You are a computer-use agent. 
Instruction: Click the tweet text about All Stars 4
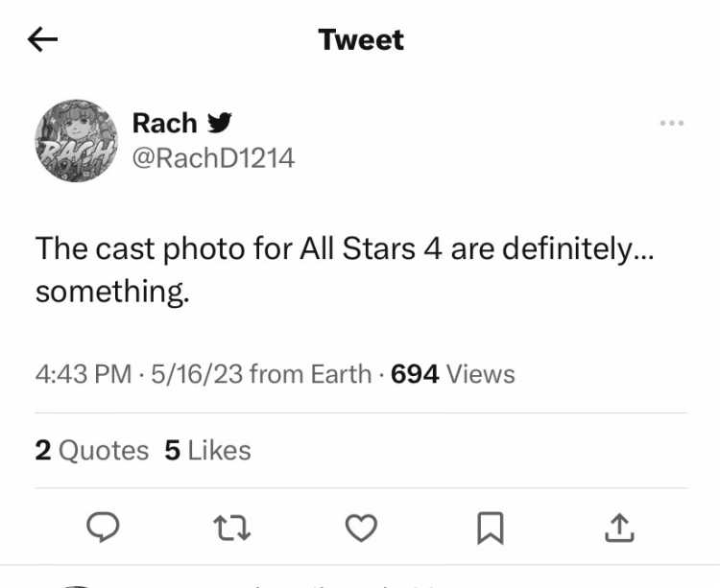click(345, 270)
